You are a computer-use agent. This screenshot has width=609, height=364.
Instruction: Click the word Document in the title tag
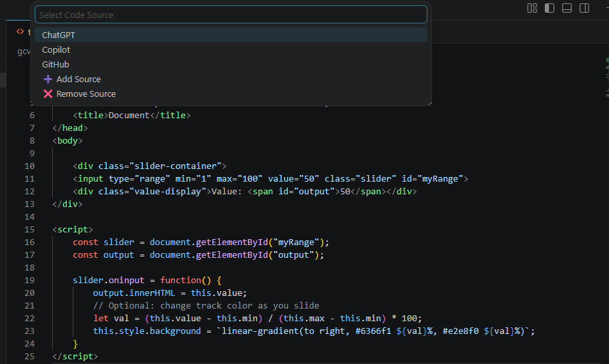coord(129,116)
